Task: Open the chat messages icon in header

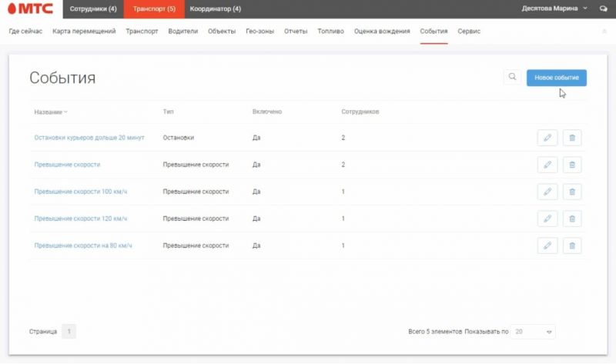Action: click(603, 9)
